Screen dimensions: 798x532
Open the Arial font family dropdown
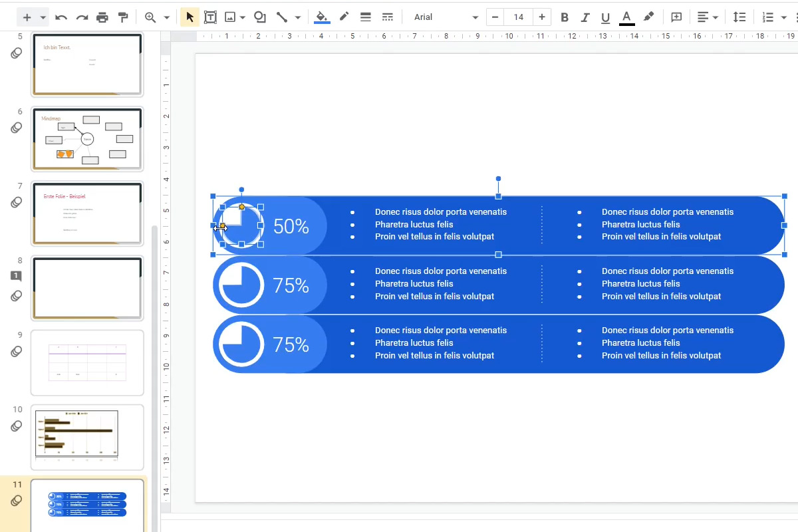pyautogui.click(x=445, y=17)
